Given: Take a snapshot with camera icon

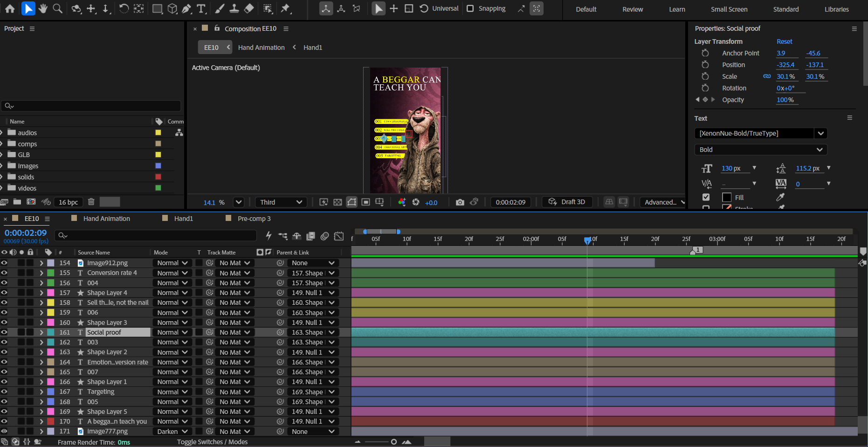Looking at the screenshot, I should click(x=460, y=202).
